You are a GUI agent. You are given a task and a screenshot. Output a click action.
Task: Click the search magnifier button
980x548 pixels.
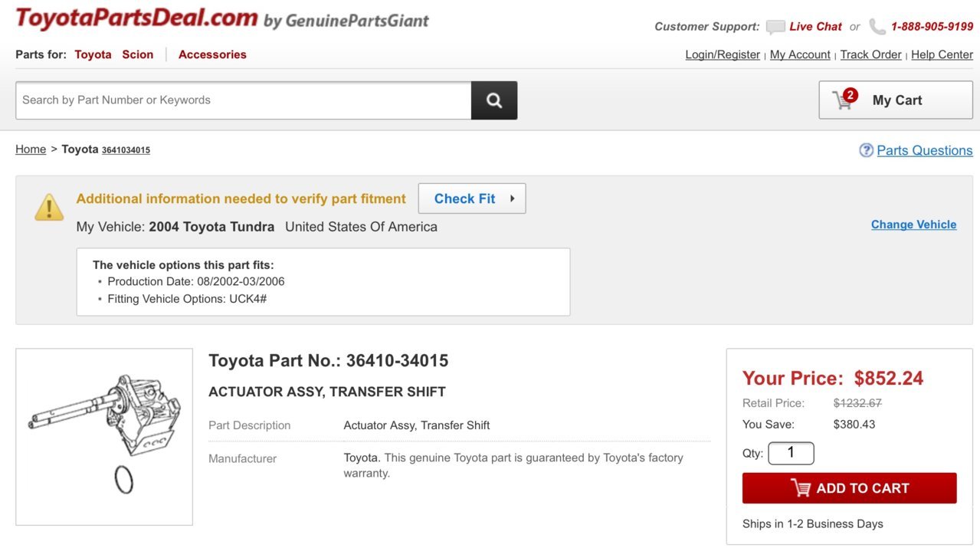point(494,100)
